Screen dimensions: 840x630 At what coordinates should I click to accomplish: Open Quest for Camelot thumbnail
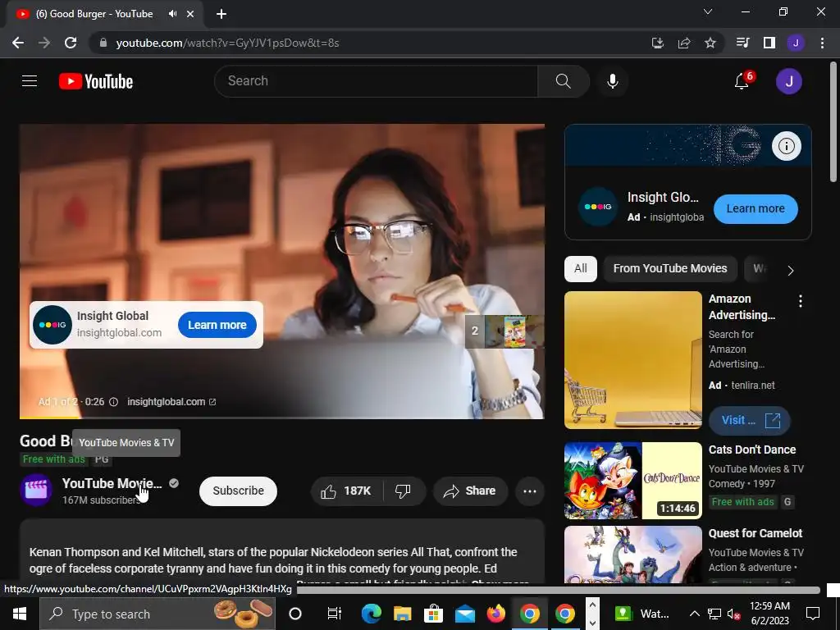(x=632, y=555)
